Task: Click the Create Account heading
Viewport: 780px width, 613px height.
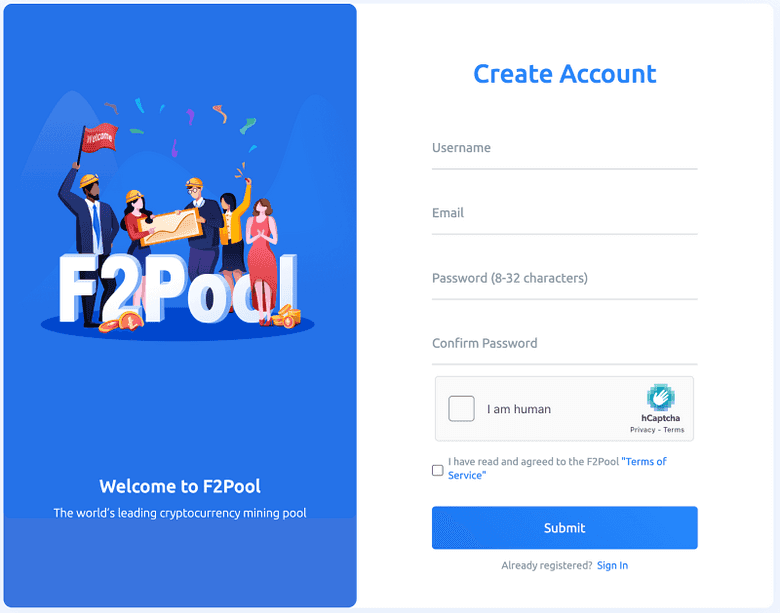Action: (565, 74)
